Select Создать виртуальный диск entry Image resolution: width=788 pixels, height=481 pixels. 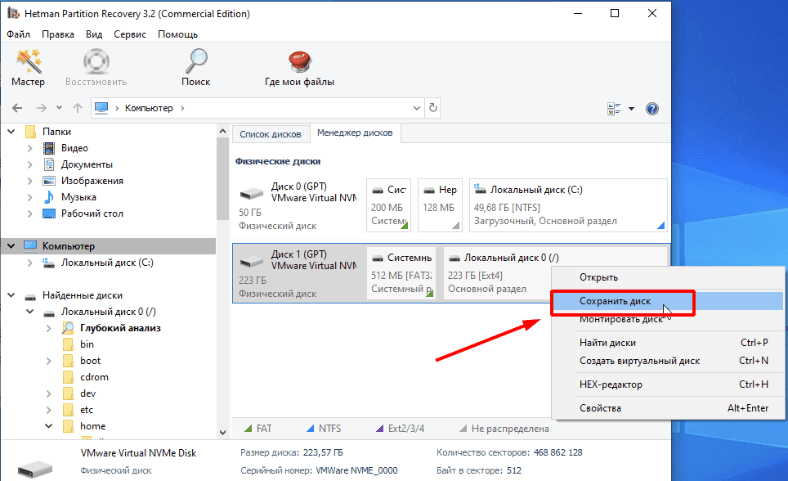668,361
